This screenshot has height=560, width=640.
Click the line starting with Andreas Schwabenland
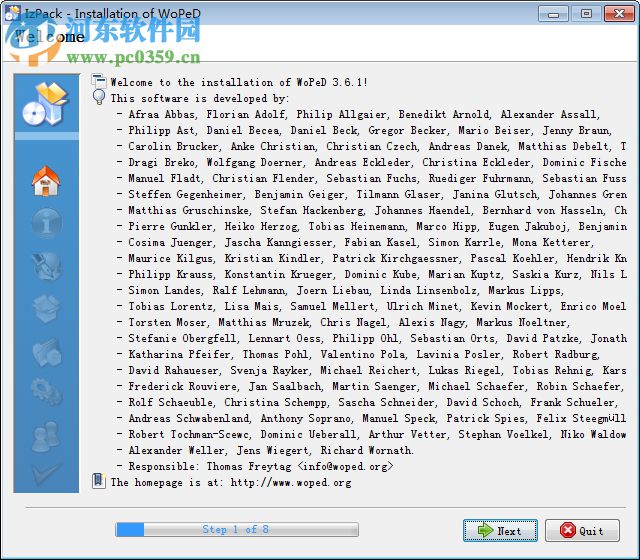[371, 418]
